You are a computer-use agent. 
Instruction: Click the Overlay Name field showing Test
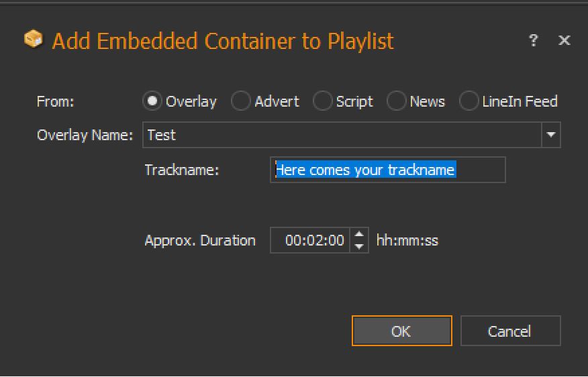tap(342, 135)
